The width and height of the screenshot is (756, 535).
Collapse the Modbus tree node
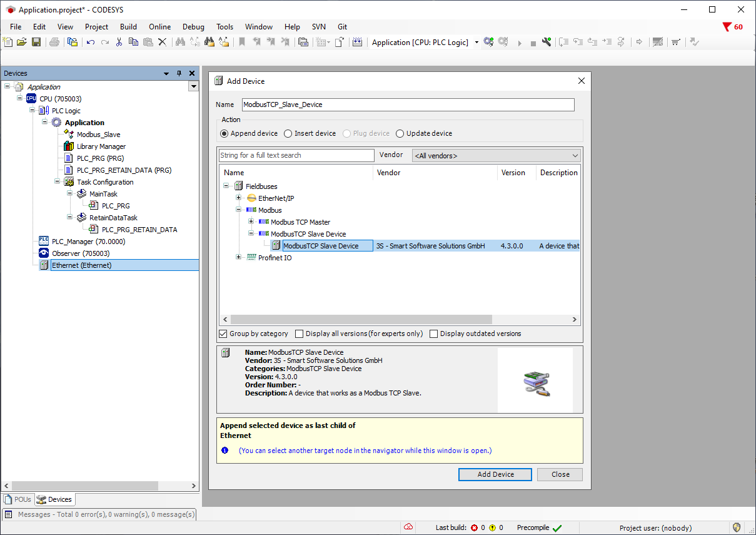(x=238, y=210)
